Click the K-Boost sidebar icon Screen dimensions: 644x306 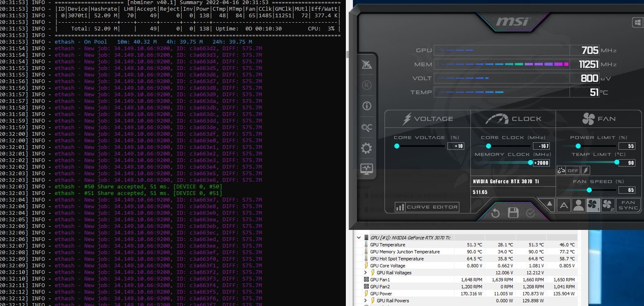(x=366, y=85)
